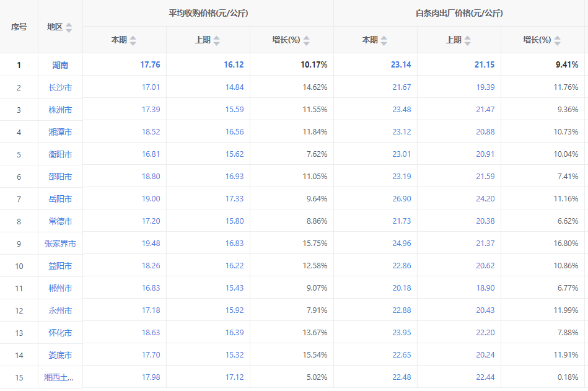Click the 平均收购价格(元/公斤) column group header
This screenshot has height=391, width=588.
coord(208,13)
